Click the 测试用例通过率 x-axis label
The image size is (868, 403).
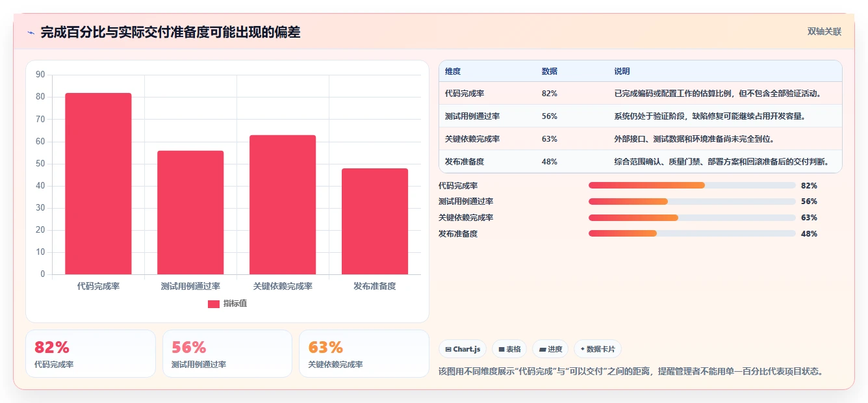click(190, 286)
